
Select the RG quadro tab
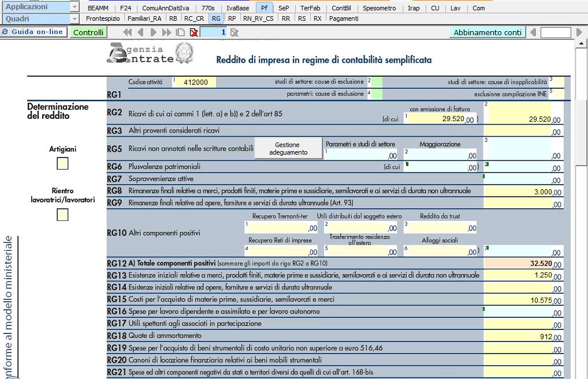click(216, 18)
